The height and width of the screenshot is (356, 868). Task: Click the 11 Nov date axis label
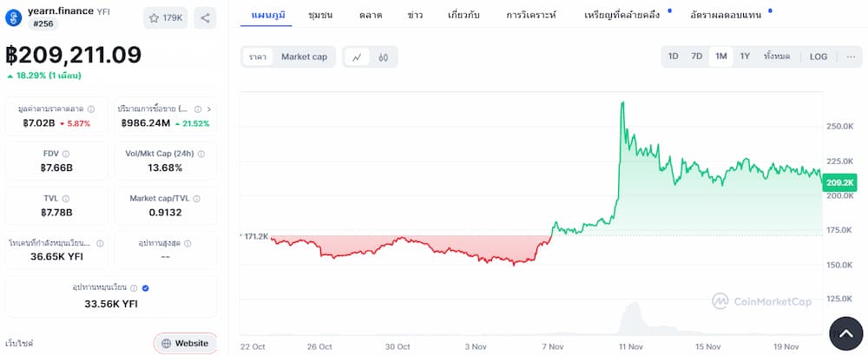[x=631, y=346]
